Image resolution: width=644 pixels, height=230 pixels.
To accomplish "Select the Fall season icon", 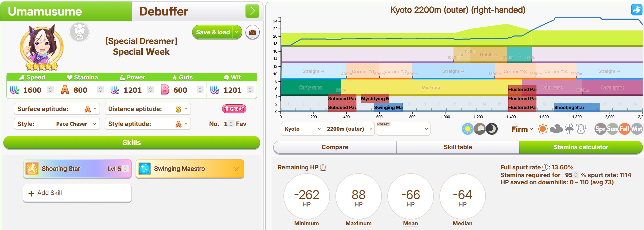I will 624,129.
